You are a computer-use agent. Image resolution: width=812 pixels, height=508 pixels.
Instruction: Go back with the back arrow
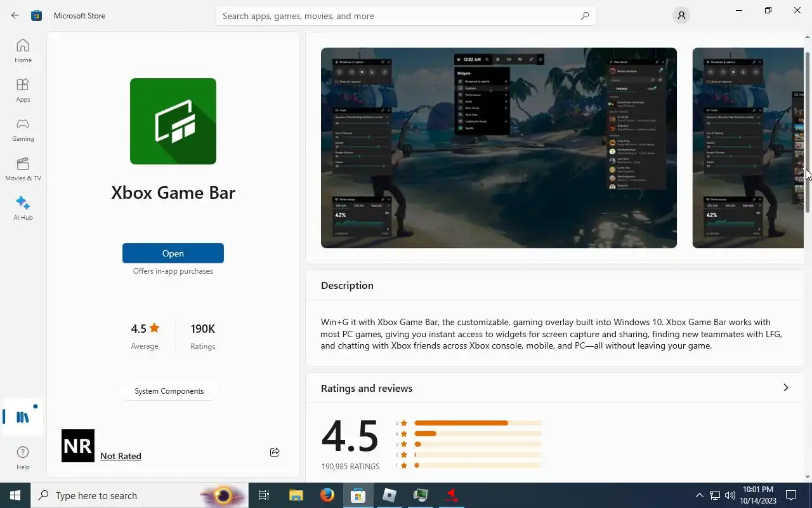coord(15,15)
